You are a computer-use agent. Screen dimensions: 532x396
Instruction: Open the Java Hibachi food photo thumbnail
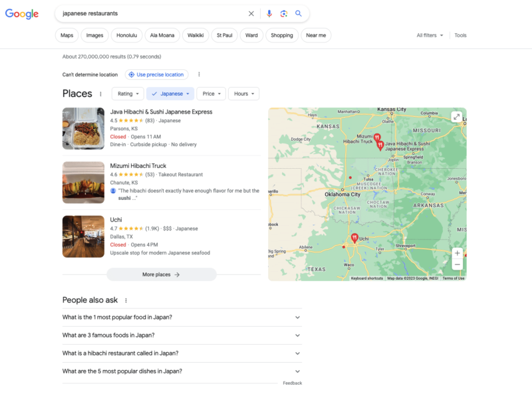click(84, 128)
